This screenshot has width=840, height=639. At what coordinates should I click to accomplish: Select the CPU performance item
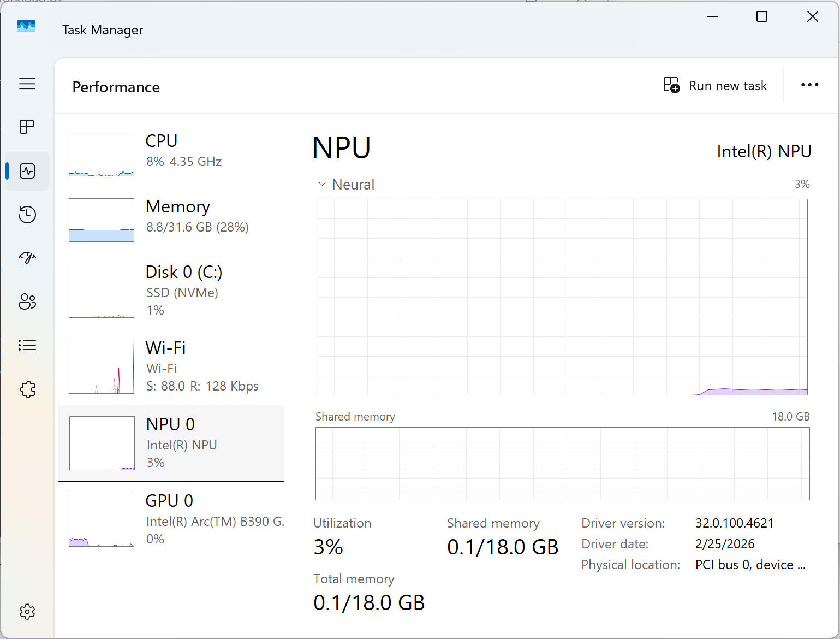pos(171,155)
